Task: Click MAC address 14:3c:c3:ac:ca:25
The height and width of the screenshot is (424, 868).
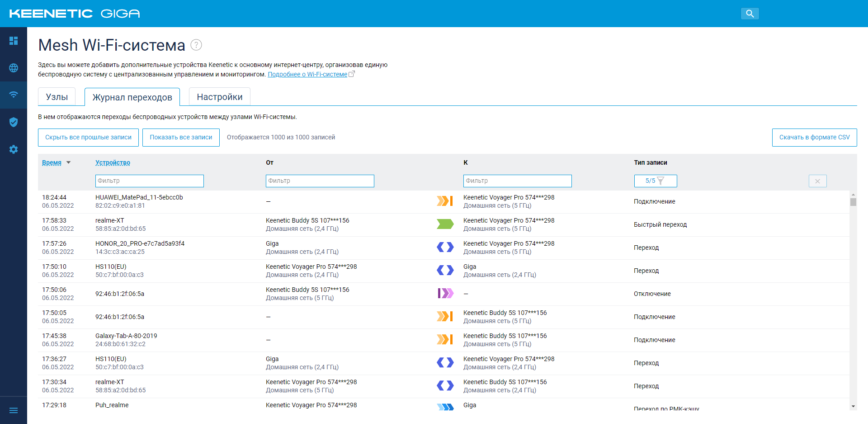Action: tap(120, 252)
